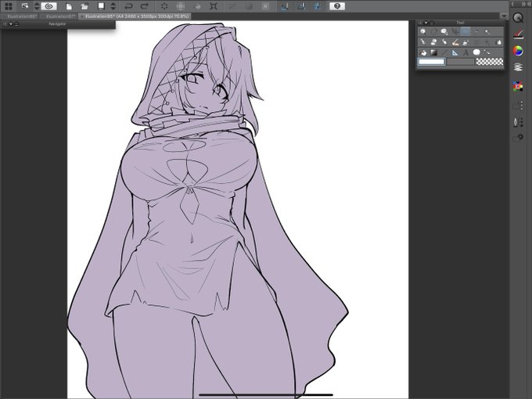Select the Balloon tool
532x399 pixels.
click(476, 52)
